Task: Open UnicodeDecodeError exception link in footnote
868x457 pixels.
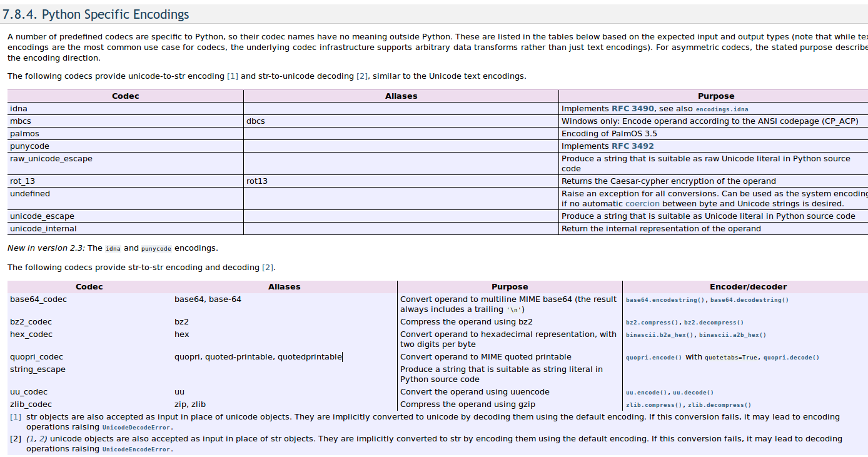Action: (136, 428)
